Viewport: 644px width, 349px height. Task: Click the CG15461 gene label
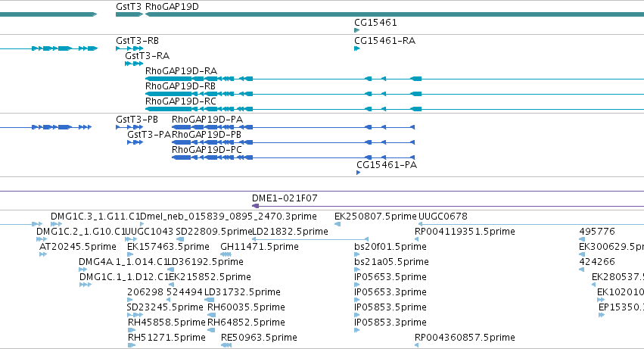click(375, 23)
